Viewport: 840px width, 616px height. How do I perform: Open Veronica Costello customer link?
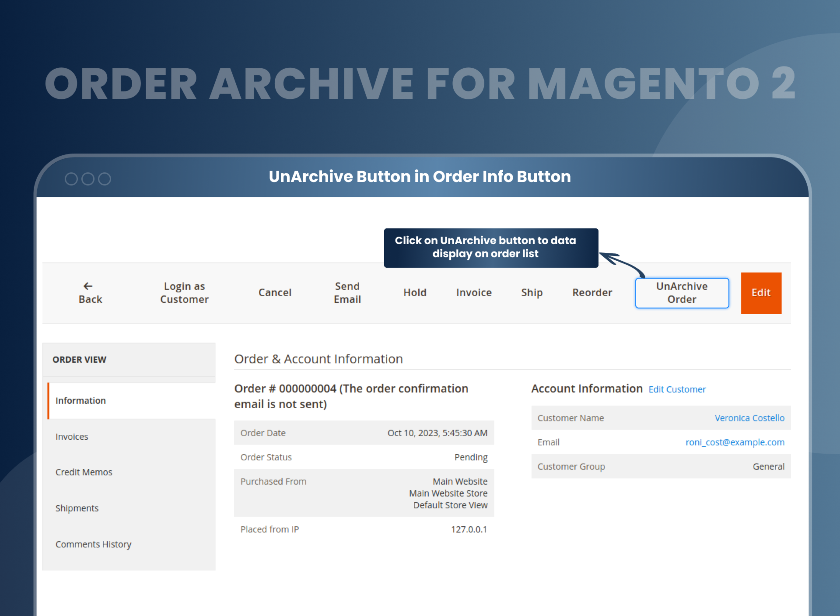tap(749, 418)
